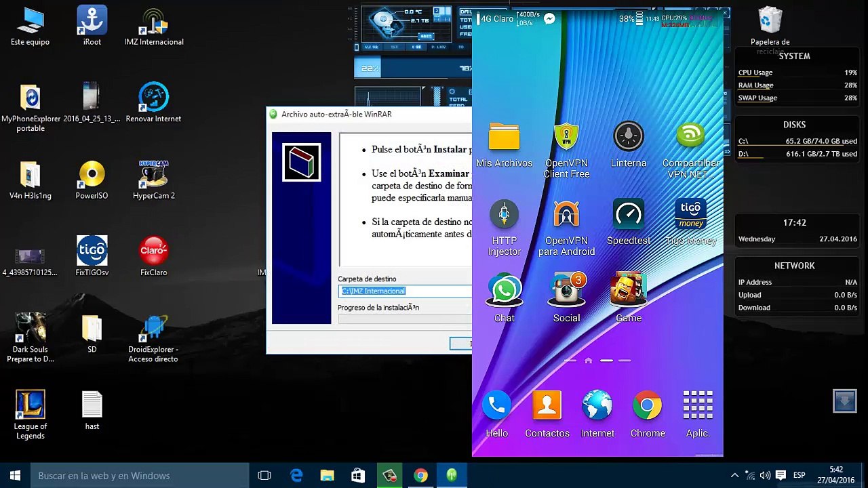Open the Internet browser on phone dock
868x488 pixels.
click(x=597, y=413)
